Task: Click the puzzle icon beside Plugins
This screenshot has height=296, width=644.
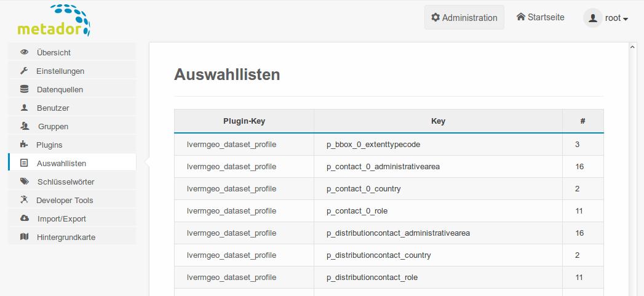Action: 24,145
